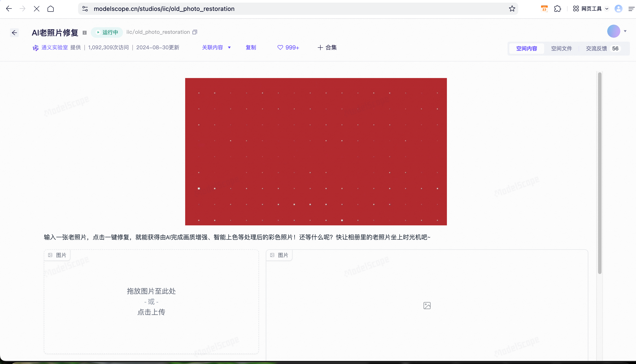Go to browser home page icon

tap(51, 9)
